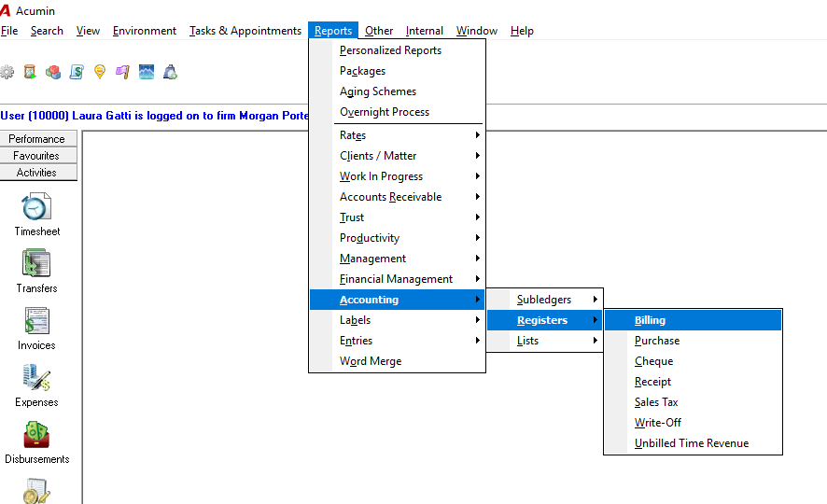
Task: Expand the Rates submenu arrow
Action: click(x=477, y=135)
